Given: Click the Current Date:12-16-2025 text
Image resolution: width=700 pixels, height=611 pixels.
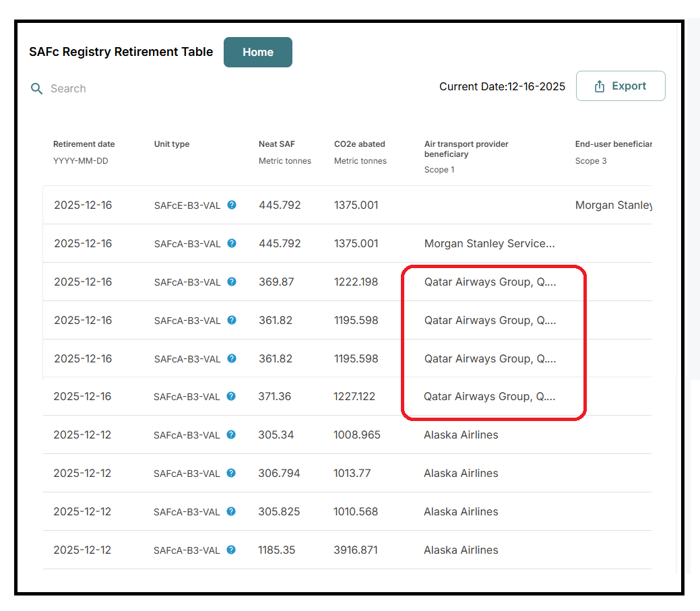Looking at the screenshot, I should (502, 87).
